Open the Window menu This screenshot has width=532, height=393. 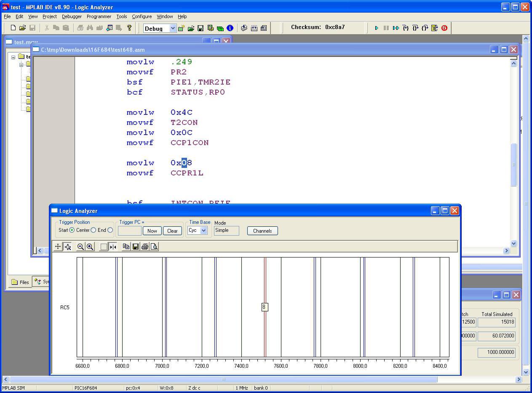tap(165, 16)
